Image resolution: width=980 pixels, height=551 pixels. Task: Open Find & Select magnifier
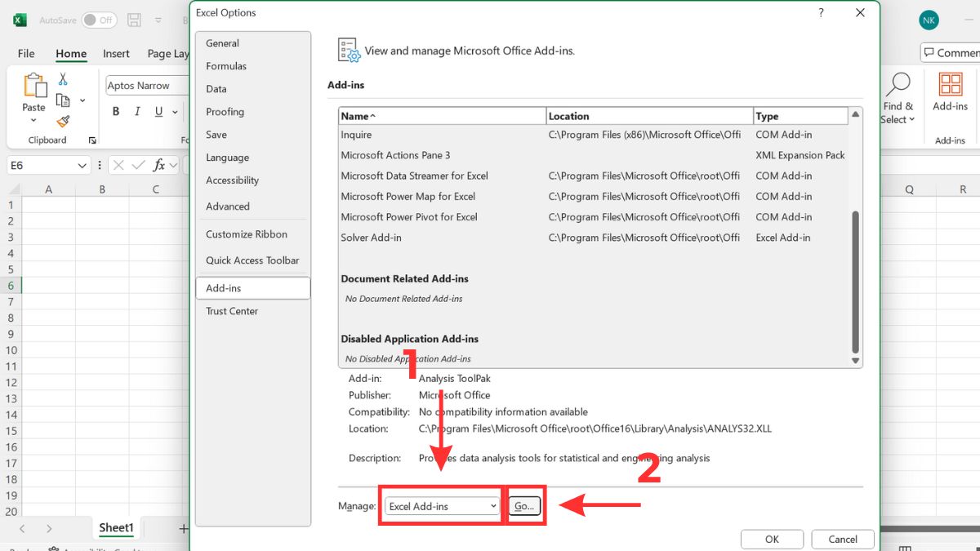tap(898, 84)
